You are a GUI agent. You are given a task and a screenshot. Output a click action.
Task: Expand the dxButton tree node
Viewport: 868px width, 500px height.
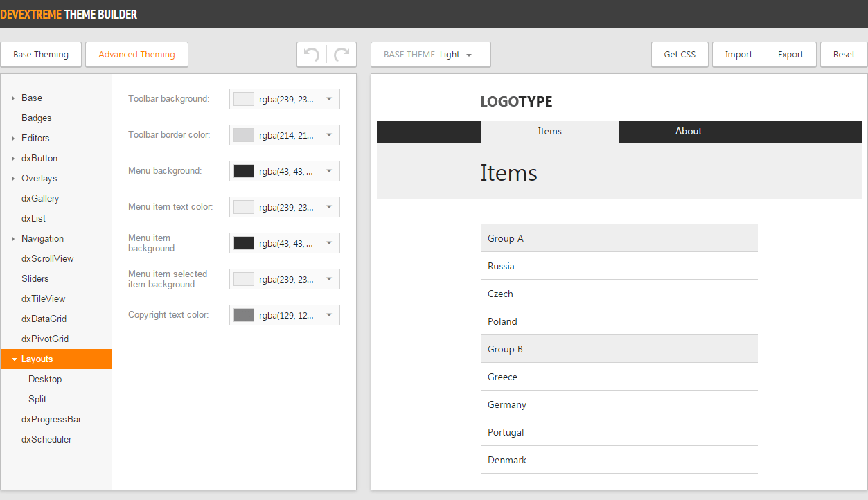point(13,159)
